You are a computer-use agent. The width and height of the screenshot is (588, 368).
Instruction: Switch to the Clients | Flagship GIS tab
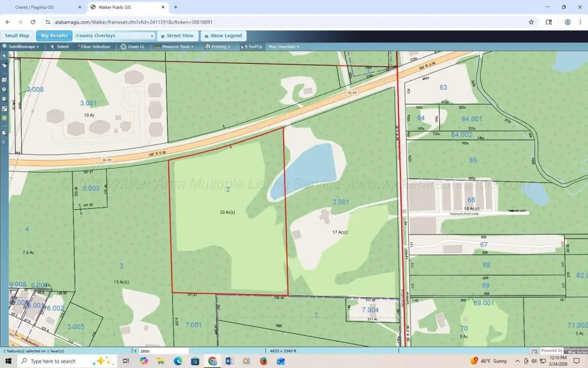tap(44, 7)
